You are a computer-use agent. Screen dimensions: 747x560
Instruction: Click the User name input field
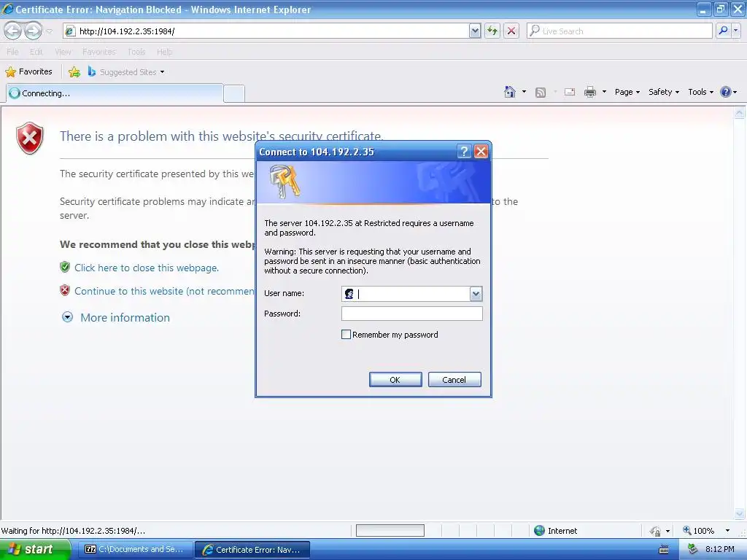click(x=406, y=294)
